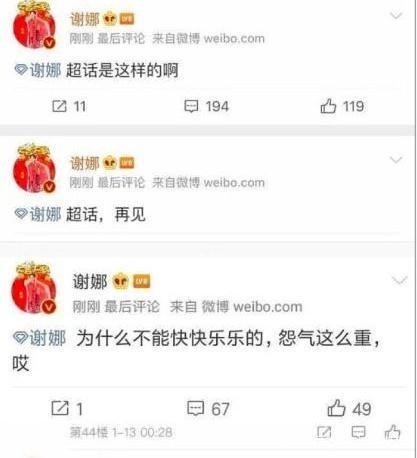Tap small thumbs-up icon in the 第44楼 row
This screenshot has height=458, width=417.
[x=392, y=432]
